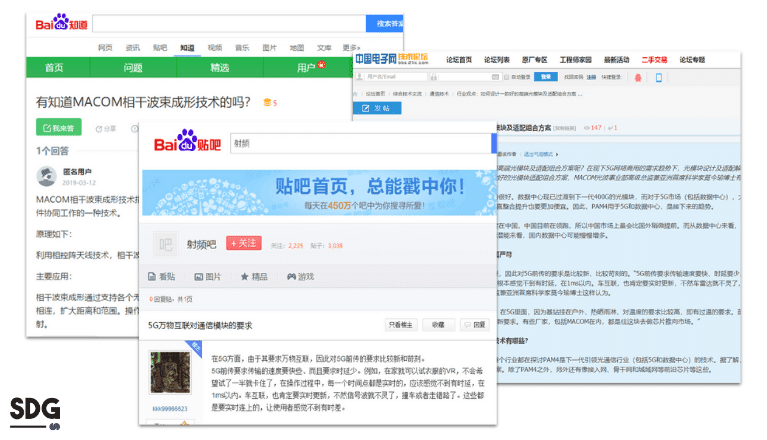
Task: Click the blue 发帖 post button
Action: 377,108
